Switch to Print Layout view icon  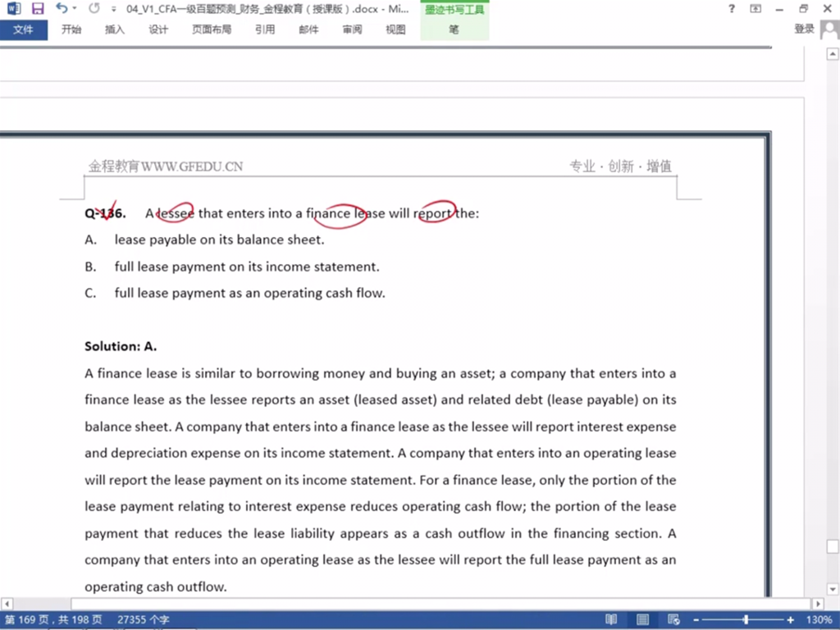[x=642, y=620]
